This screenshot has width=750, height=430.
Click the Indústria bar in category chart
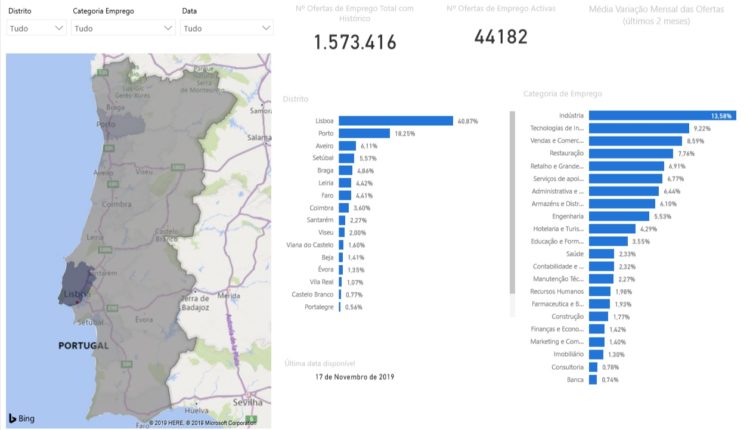[x=662, y=115]
